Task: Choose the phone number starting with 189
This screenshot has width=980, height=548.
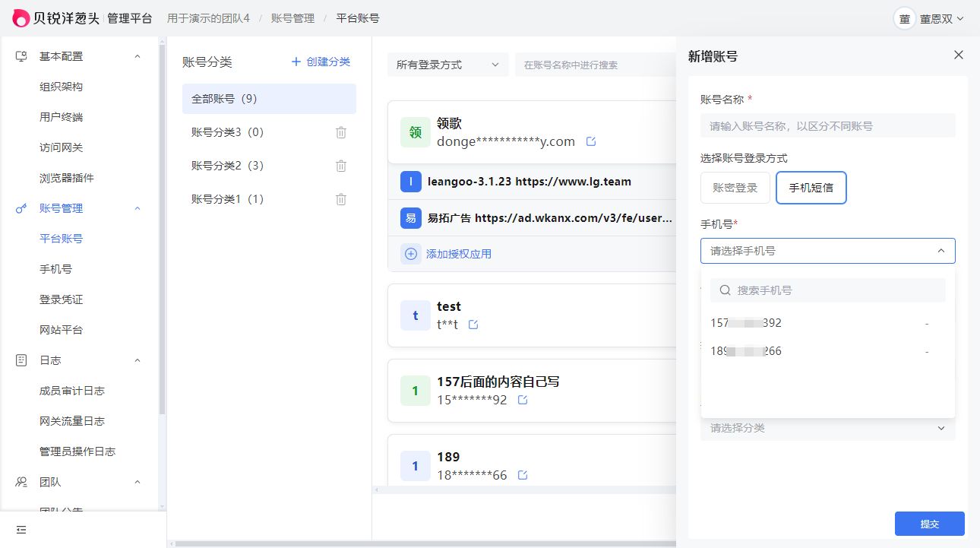Action: point(828,351)
